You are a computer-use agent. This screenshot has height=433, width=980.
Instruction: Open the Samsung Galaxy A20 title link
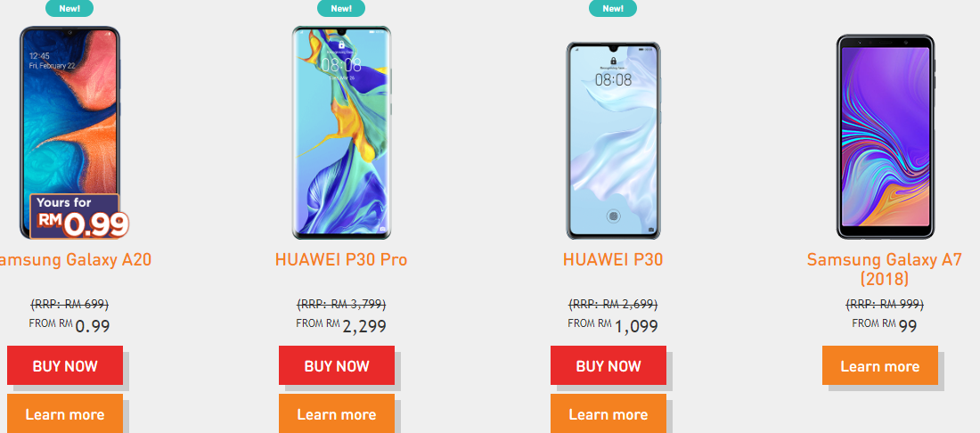pos(74,260)
